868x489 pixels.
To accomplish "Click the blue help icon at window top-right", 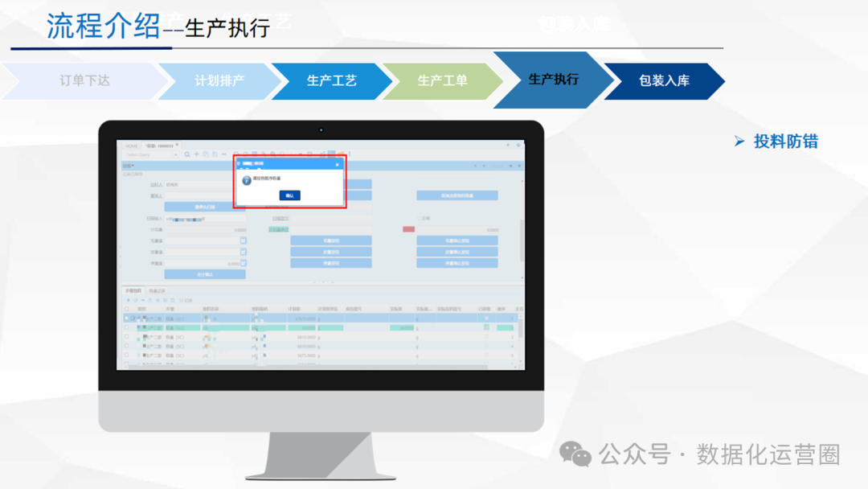I will (x=518, y=145).
